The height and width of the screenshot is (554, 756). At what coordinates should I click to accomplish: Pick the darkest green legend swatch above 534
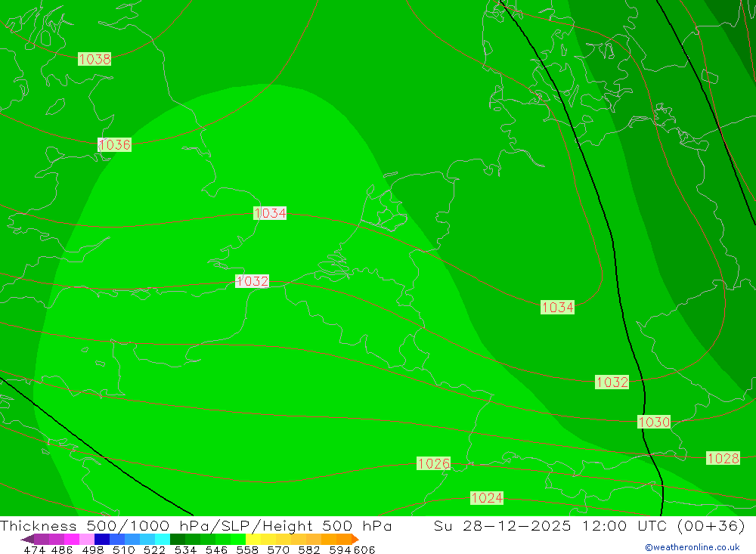tap(178, 539)
